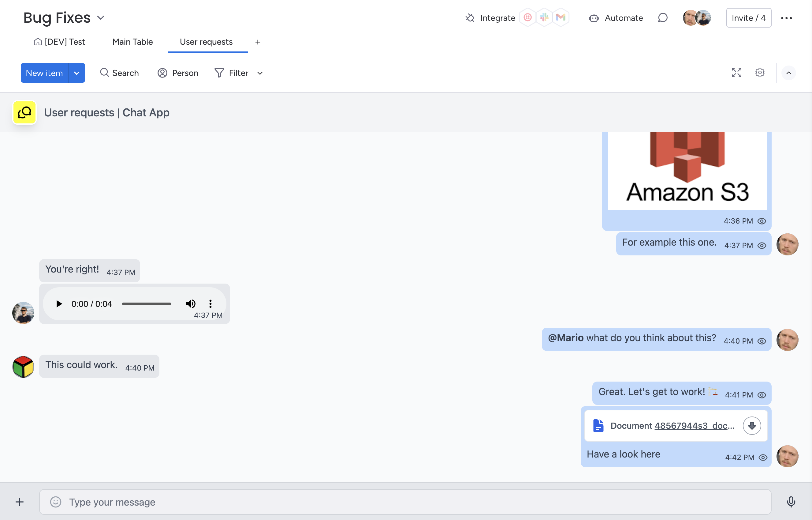Click the @Mario mention
Image resolution: width=812 pixels, height=520 pixels.
566,338
